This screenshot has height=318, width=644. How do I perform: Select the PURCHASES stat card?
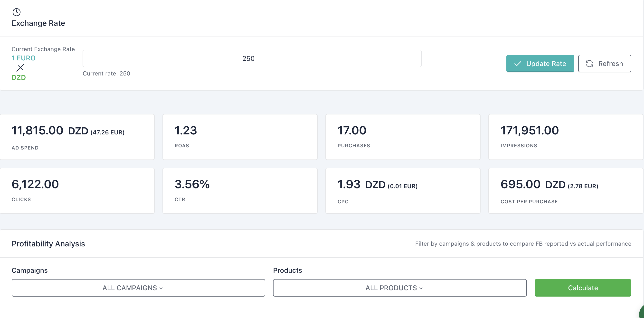coord(403,137)
